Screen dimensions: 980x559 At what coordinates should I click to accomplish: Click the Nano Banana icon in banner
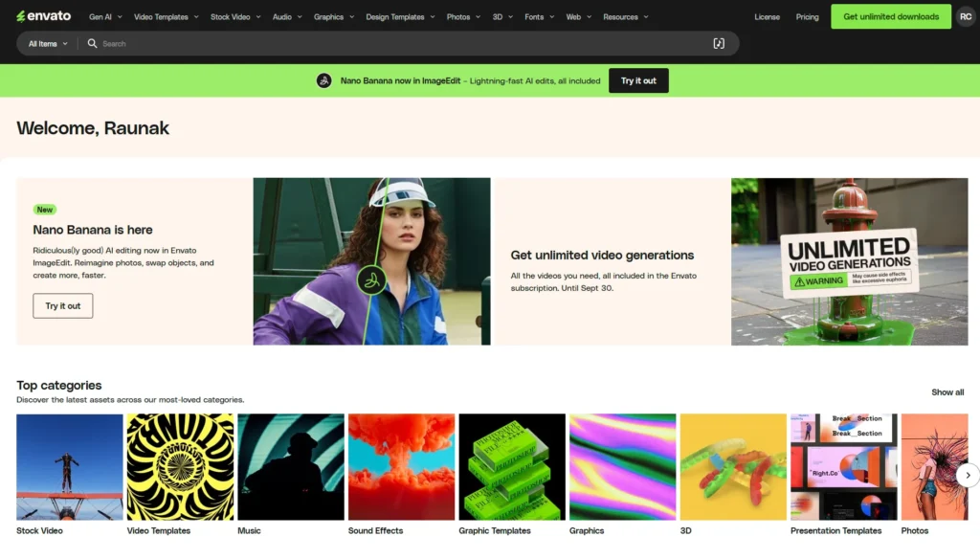pyautogui.click(x=324, y=80)
